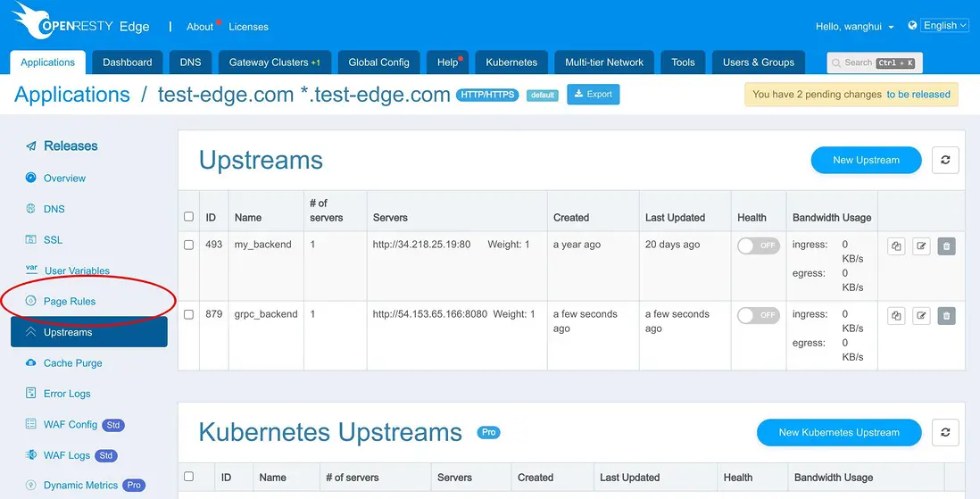
Task: Check the my_backend row checkbox
Action: pos(188,245)
